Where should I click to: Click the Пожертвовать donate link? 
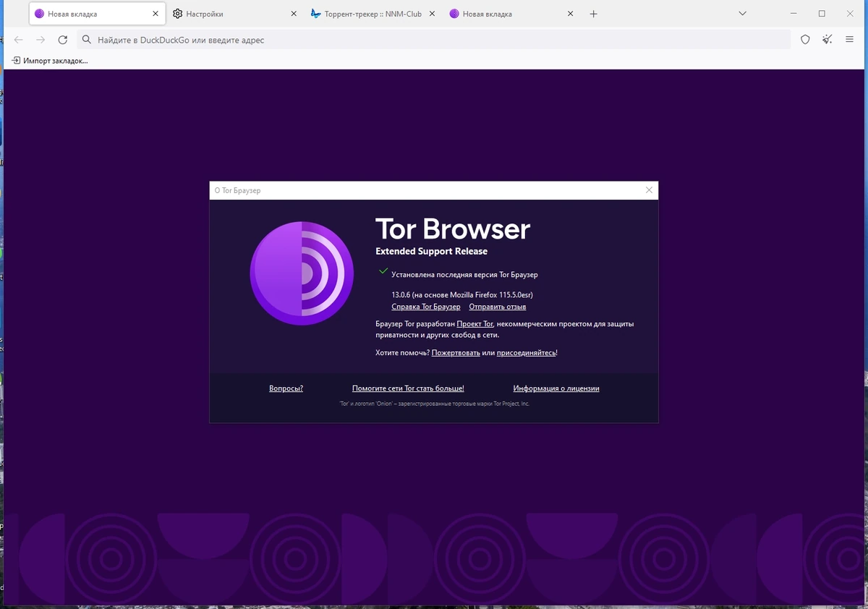(x=456, y=353)
